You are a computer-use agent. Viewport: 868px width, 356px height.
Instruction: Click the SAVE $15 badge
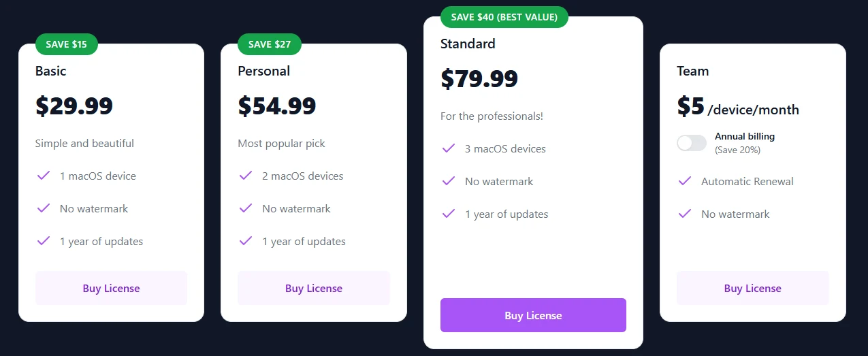[67, 44]
